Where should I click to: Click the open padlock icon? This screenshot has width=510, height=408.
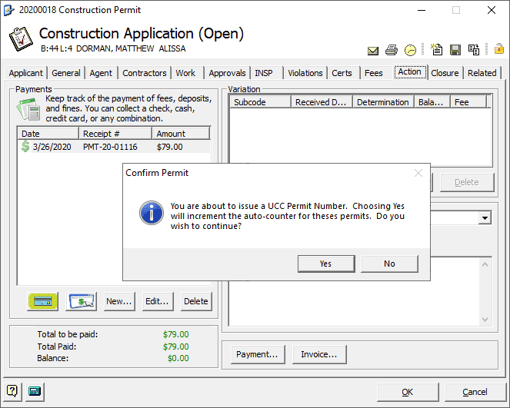click(x=499, y=49)
